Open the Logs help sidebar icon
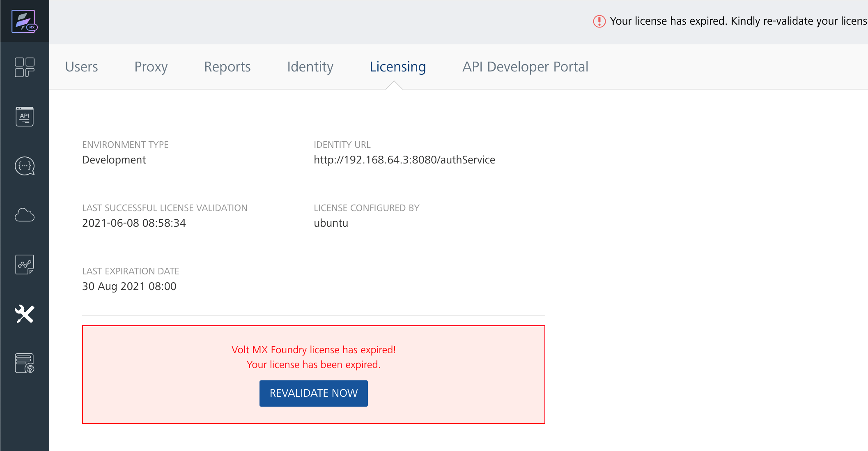The image size is (868, 451). [25, 363]
